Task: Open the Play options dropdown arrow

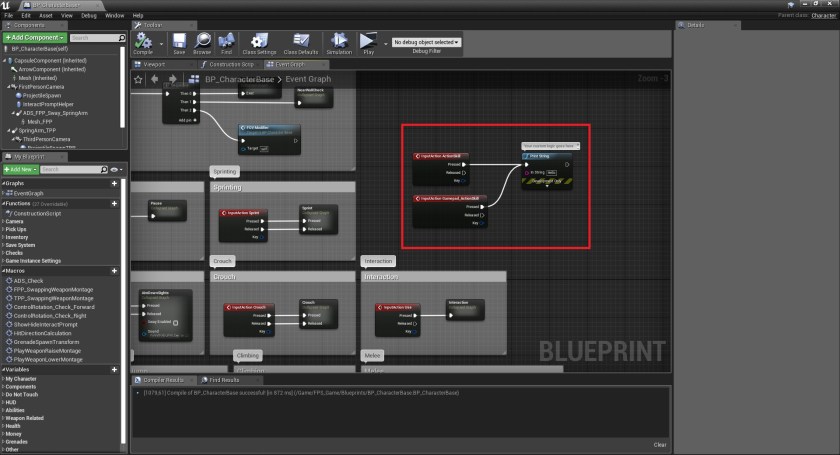Action: tap(385, 44)
